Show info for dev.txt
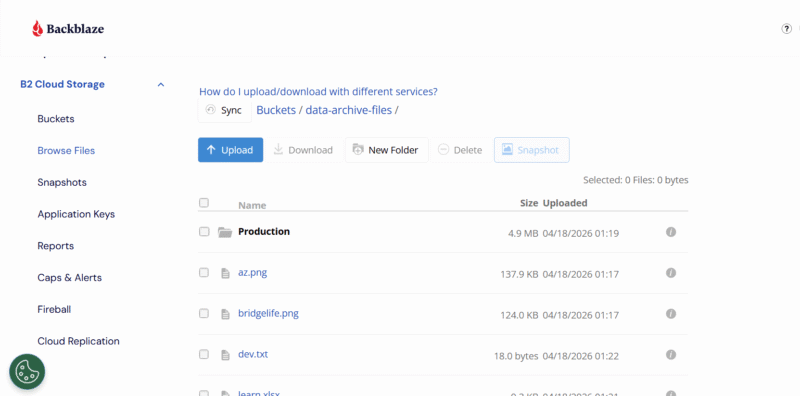 [x=671, y=355]
